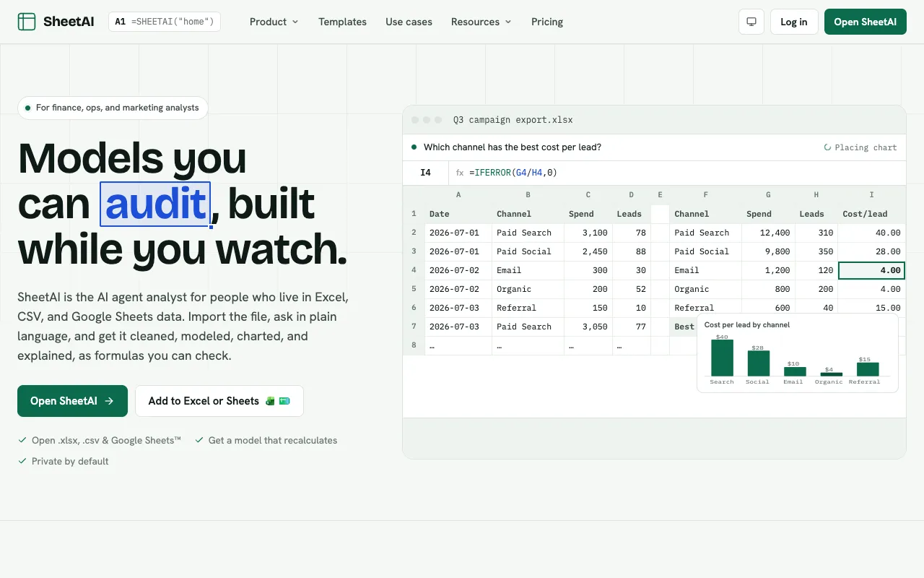Screen dimensions: 924x578
Task: Click the checkmark beside Open .xlsx, .csv
Action: pos(22,440)
